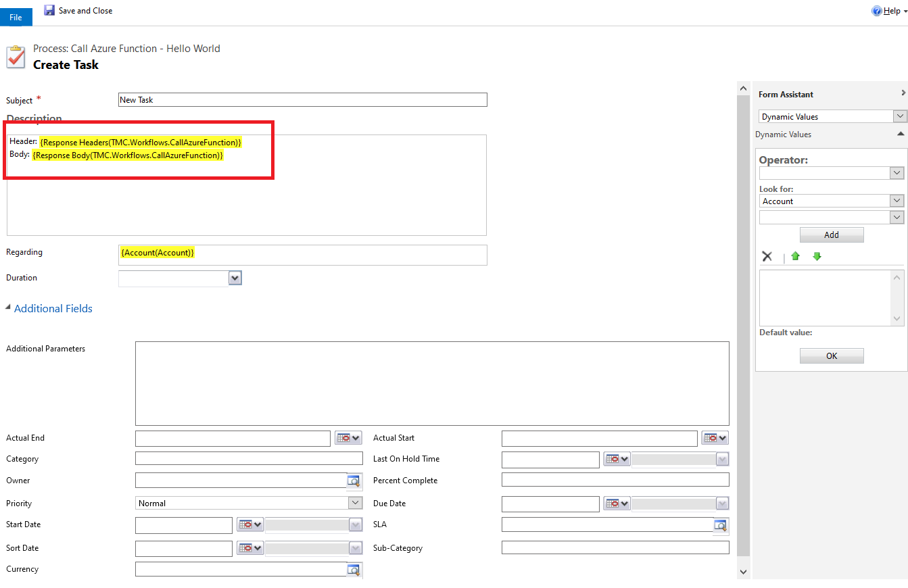
Task: Collapse the Additional Fields section
Action: pyautogui.click(x=8, y=308)
